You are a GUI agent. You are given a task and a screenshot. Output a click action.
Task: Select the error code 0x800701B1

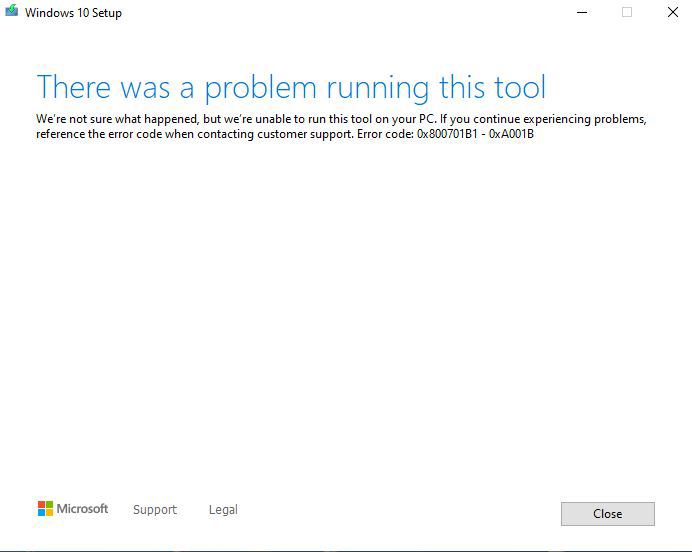pyautogui.click(x=447, y=134)
